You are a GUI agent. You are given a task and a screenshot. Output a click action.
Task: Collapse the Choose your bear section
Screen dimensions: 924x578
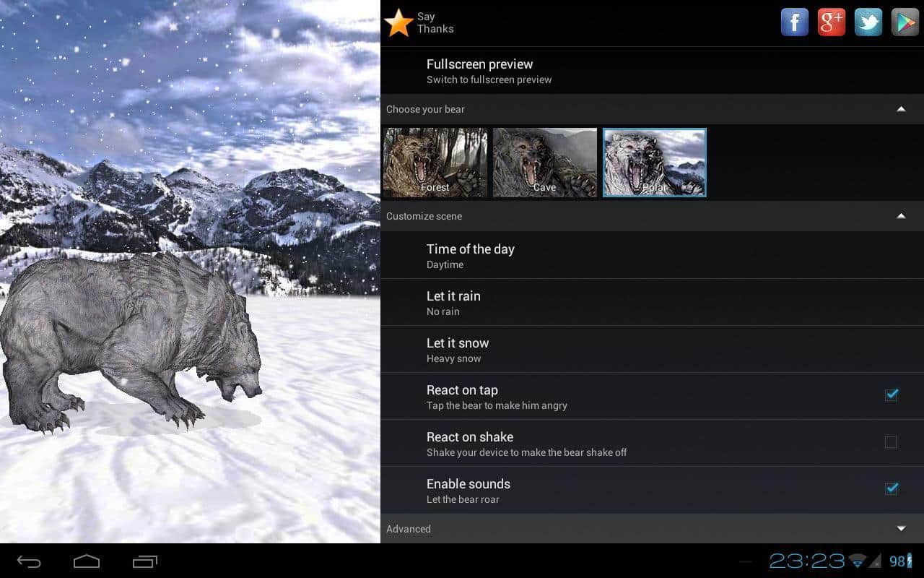pos(900,109)
